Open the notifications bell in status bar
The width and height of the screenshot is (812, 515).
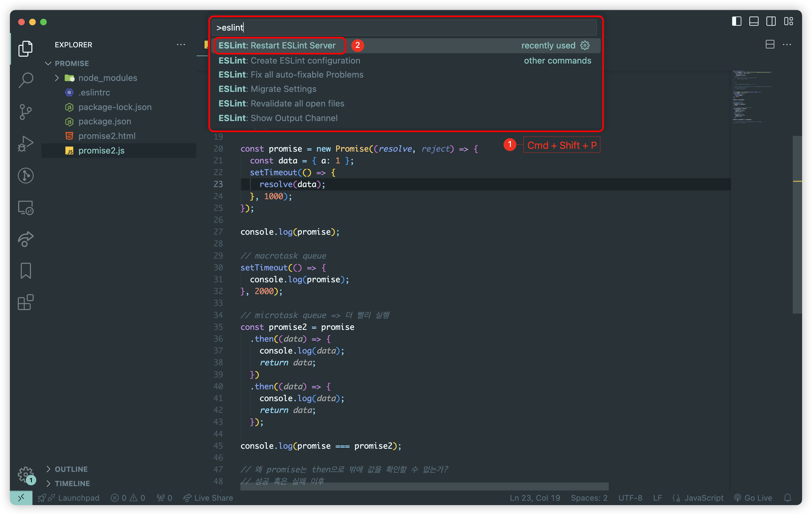pos(788,498)
